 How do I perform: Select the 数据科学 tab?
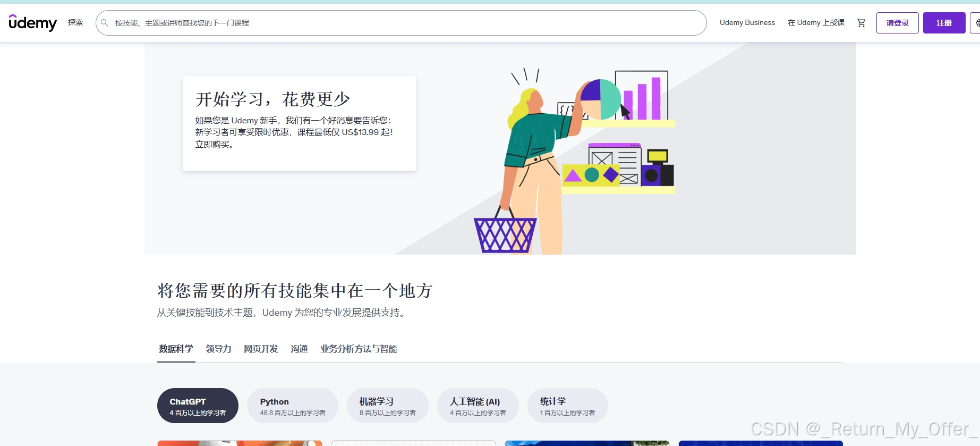(x=176, y=349)
